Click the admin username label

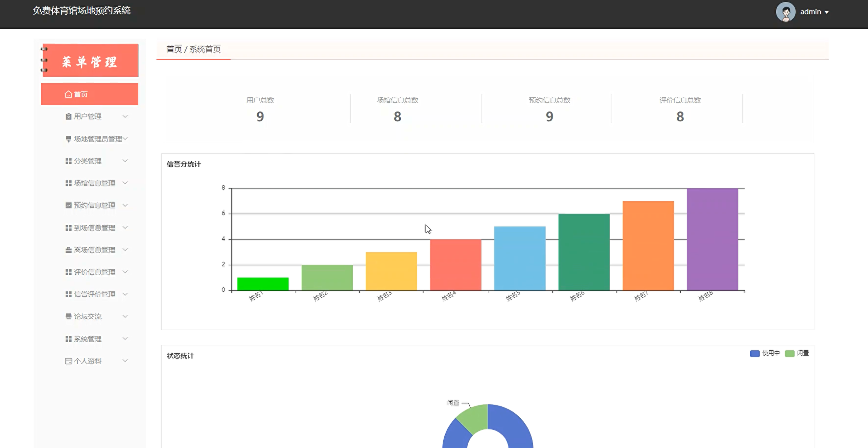[x=810, y=12]
